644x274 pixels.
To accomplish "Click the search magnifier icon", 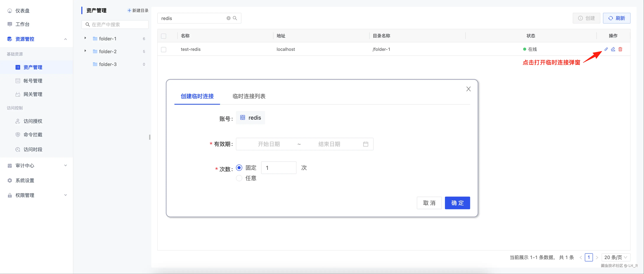I will point(235,18).
